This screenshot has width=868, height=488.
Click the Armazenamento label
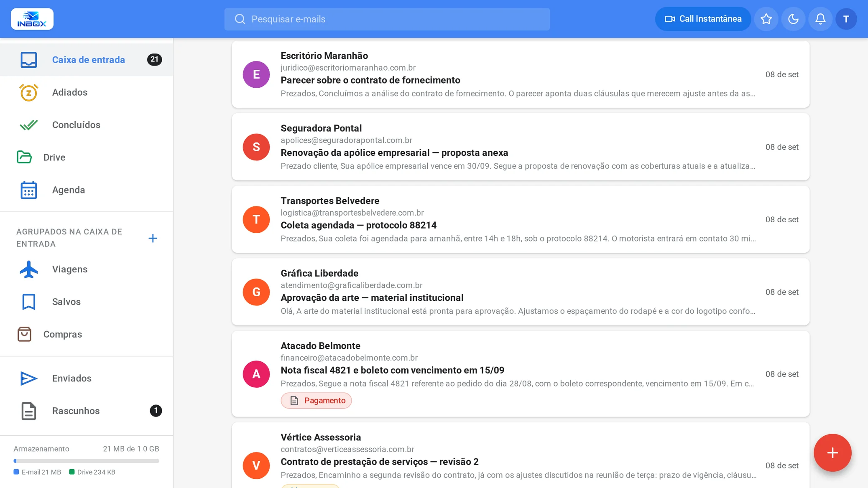41,449
